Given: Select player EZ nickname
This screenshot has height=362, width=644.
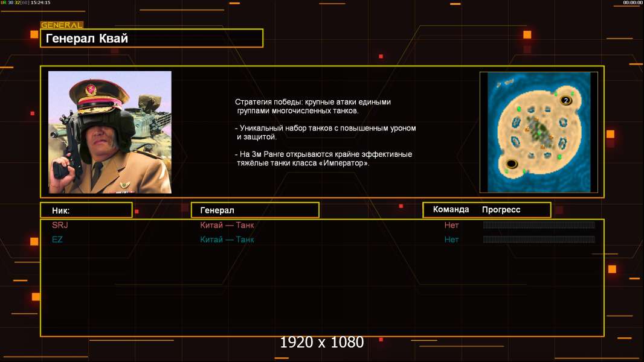Looking at the screenshot, I should pos(57,240).
